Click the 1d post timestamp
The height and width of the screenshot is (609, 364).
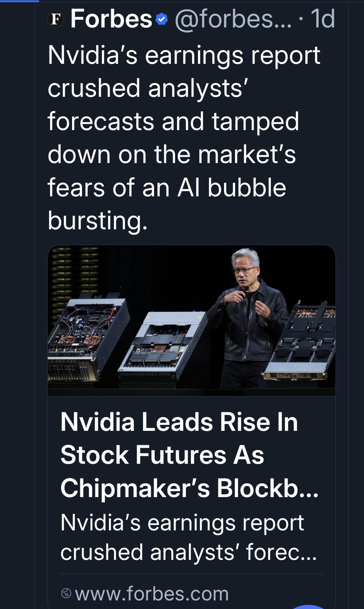(322, 19)
